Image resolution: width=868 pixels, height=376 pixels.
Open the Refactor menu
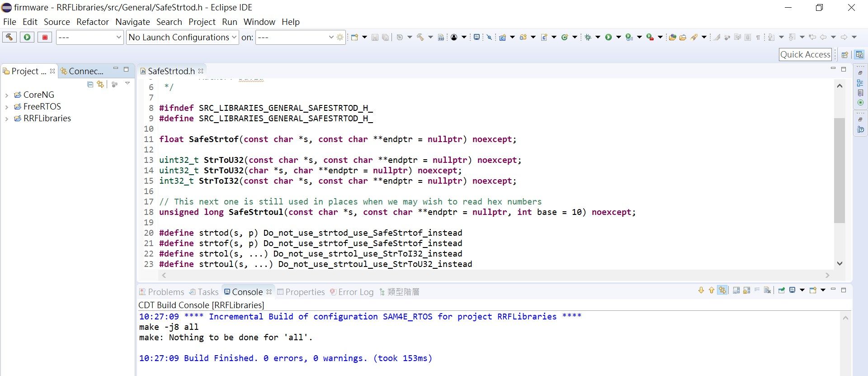point(93,22)
